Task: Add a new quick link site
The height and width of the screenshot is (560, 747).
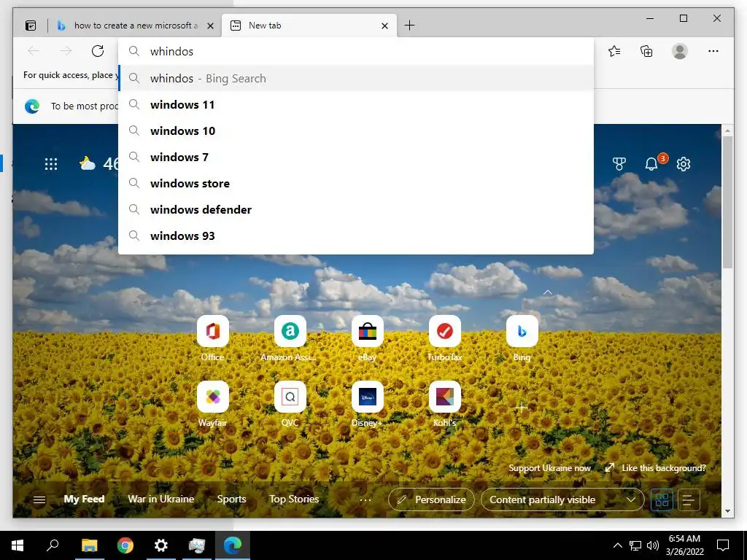Action: [x=522, y=408]
